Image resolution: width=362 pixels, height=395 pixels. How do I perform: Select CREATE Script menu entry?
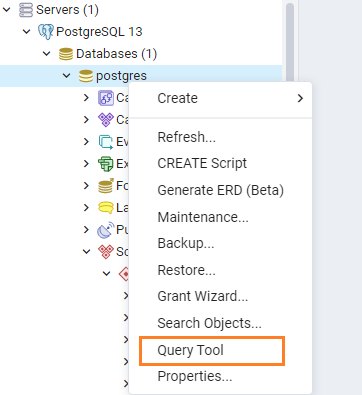click(220, 163)
